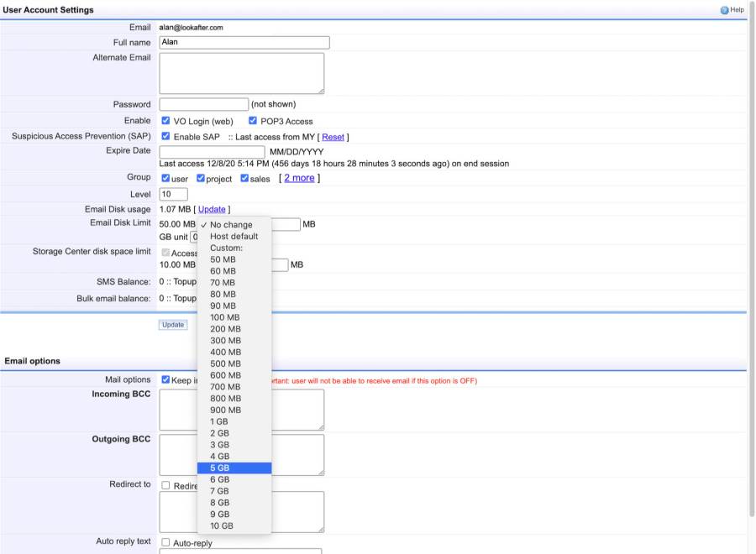Screen dimensions: 756x554
Task: Focus the Password text field
Action: point(203,104)
